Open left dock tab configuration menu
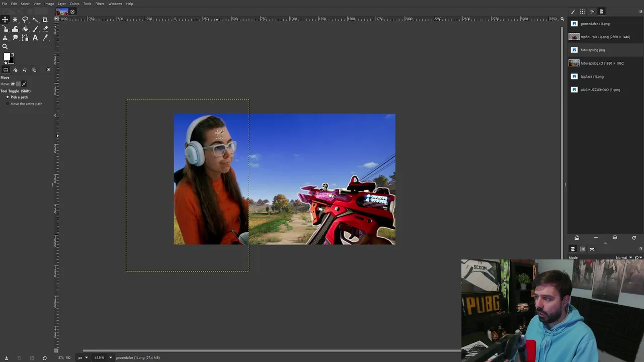This screenshot has width=644, height=362. pyautogui.click(x=48, y=69)
